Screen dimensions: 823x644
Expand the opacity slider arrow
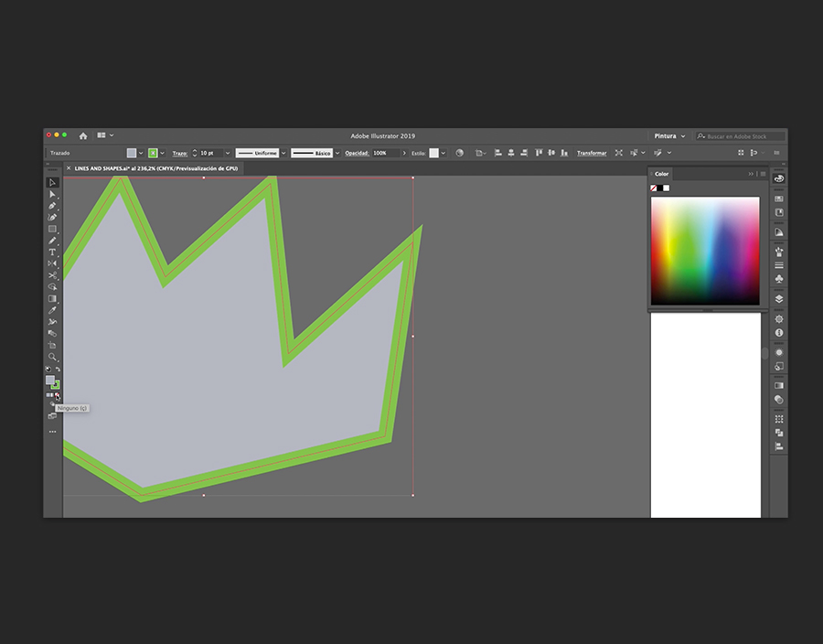404,153
